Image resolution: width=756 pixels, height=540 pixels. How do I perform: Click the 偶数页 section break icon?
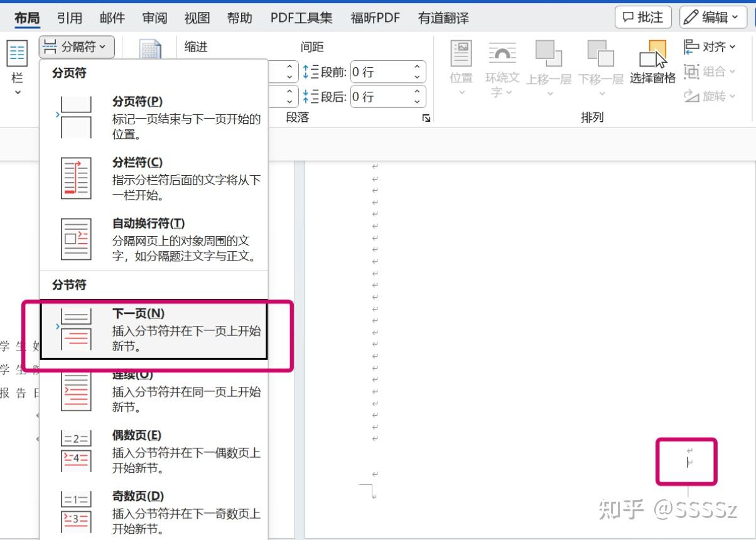[76, 451]
